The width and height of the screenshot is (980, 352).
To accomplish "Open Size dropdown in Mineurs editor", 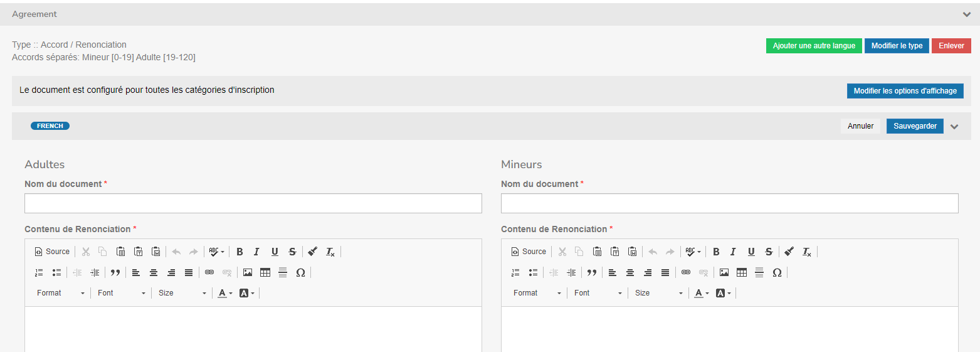I will pos(658,293).
